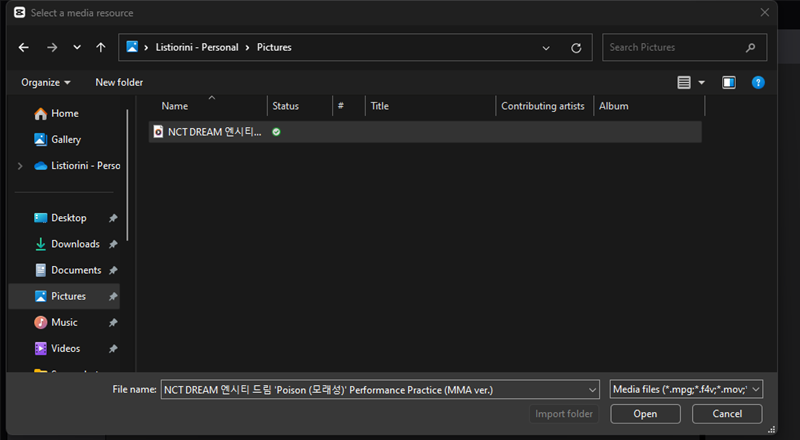
Task: Open Gallery in the sidebar
Action: coord(66,140)
